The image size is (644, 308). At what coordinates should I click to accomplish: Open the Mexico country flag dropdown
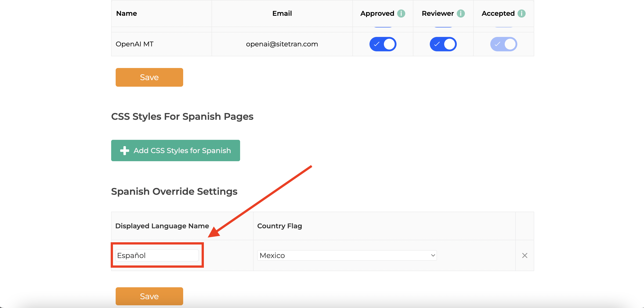coord(347,255)
